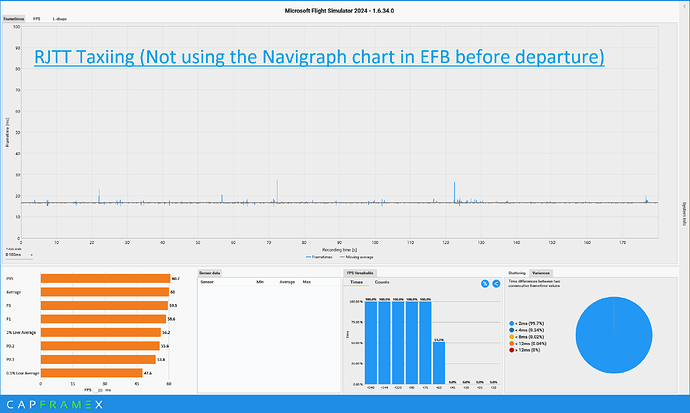Click the variance description 'Time differences between two' text
Image resolution: width=690 pixels, height=413 pixels.
[x=534, y=281]
